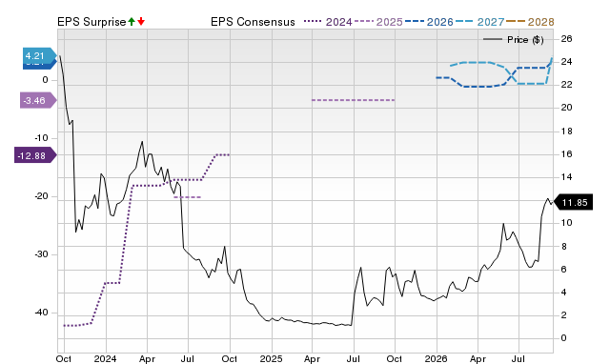Click the 2 price axis label
The width and height of the screenshot is (610, 364).
563,315
